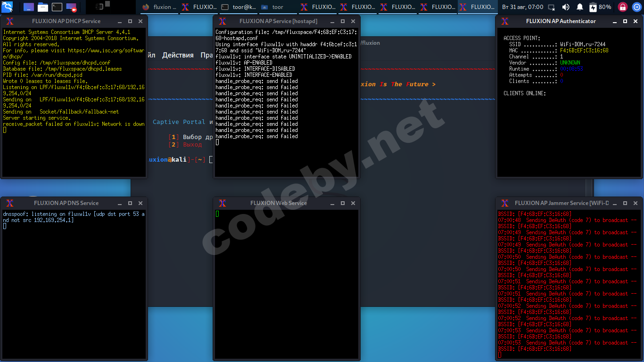Click the 'ACCESS POINT:' heading in Authenticator
Screen dimensions: 644x362
[x=522, y=38]
